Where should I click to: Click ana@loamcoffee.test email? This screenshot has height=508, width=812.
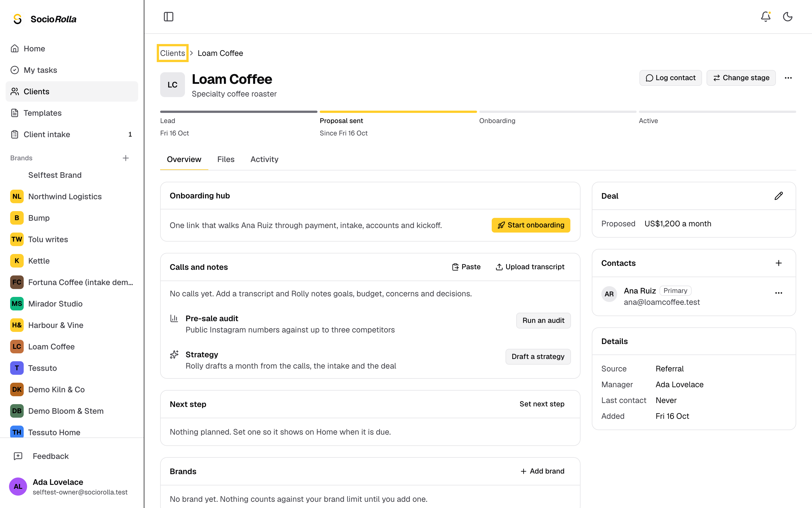pos(662,302)
